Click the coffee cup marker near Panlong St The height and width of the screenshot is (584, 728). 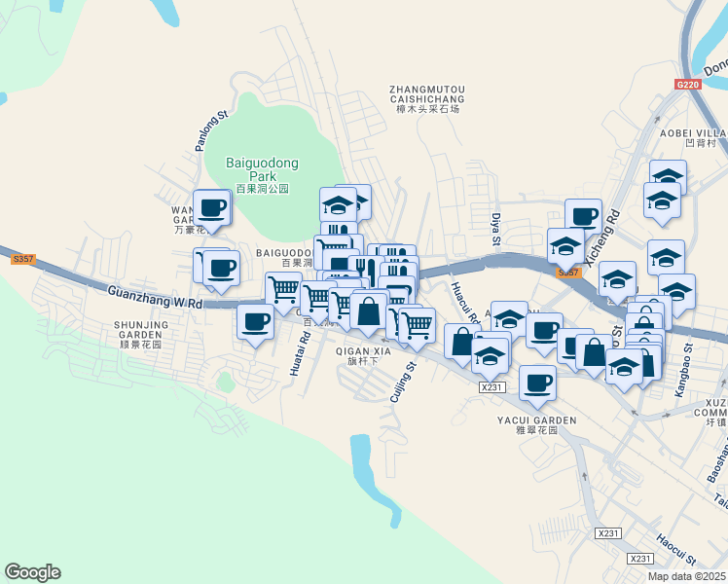212,211
